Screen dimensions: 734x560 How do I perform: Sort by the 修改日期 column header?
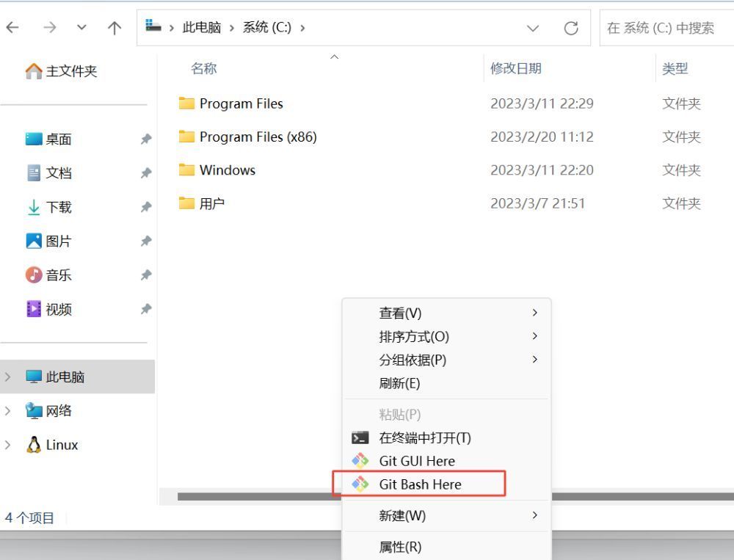click(516, 69)
